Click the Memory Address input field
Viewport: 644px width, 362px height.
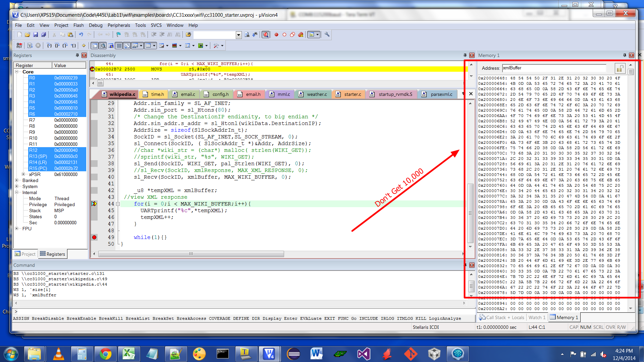(554, 68)
